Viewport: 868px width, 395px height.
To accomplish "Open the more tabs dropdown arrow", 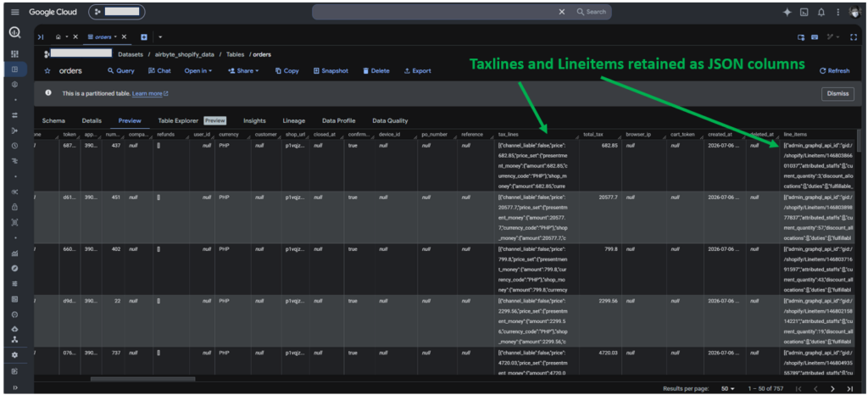I will (160, 37).
